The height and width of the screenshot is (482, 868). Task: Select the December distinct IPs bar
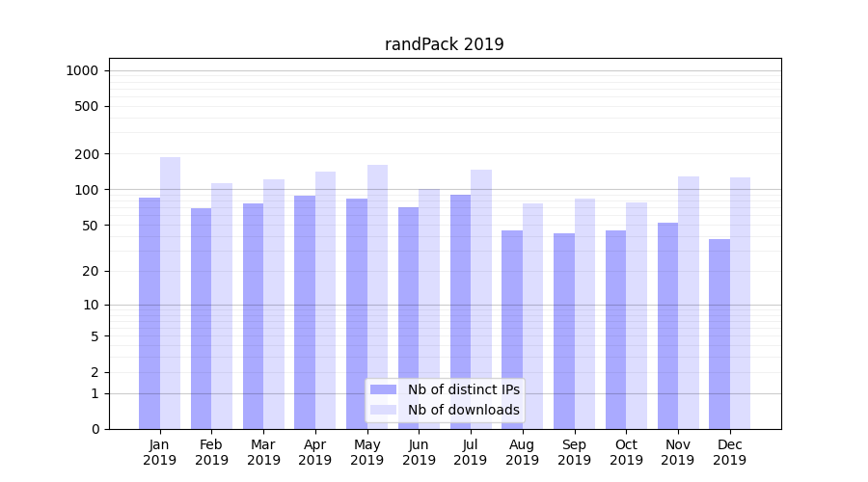(x=719, y=334)
